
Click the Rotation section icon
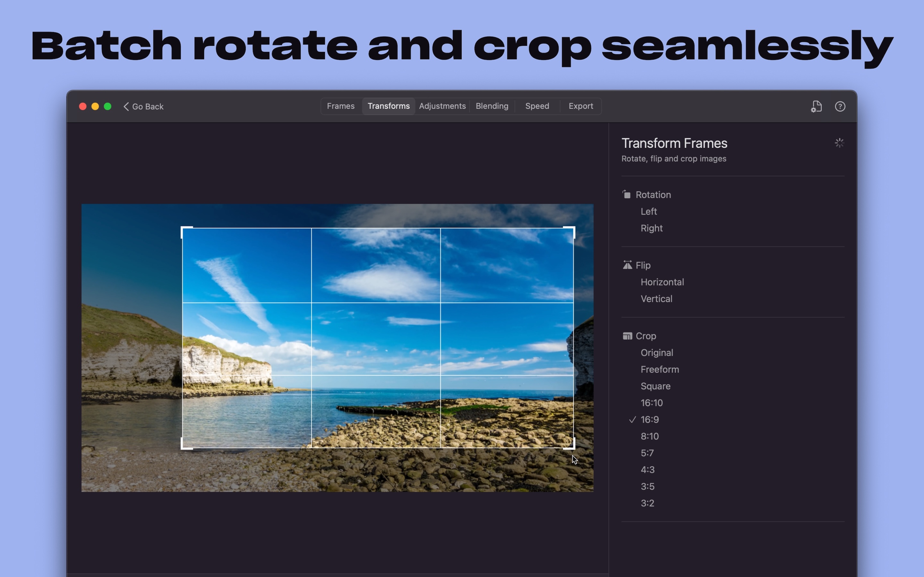pos(627,195)
